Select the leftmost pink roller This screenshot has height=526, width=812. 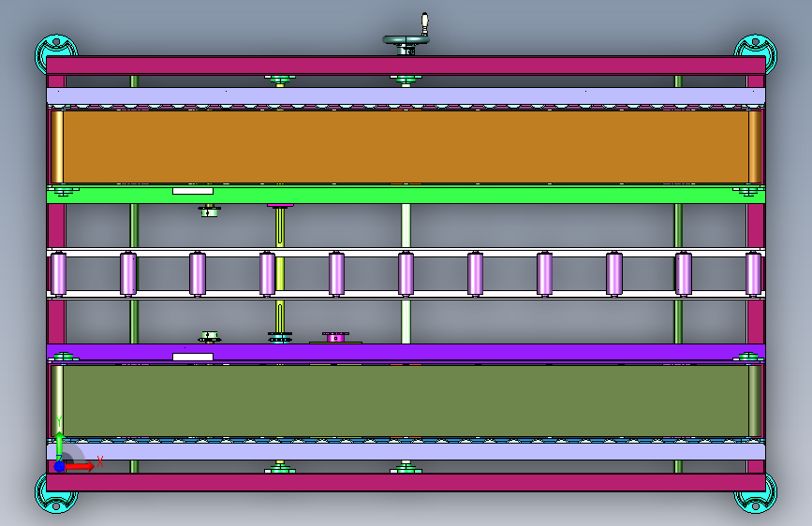coord(58,274)
